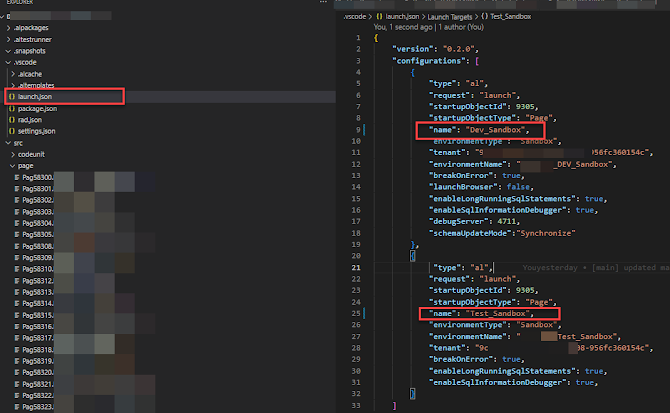Expand the .alcache folder

(x=14, y=73)
